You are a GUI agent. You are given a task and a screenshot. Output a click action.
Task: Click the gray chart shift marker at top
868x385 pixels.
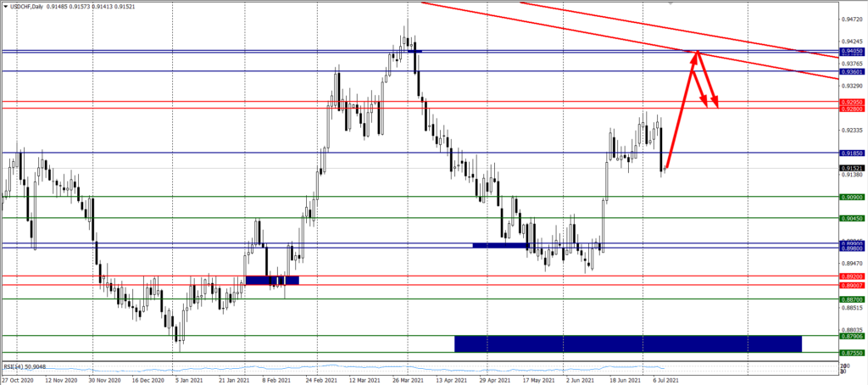tap(671, 3)
